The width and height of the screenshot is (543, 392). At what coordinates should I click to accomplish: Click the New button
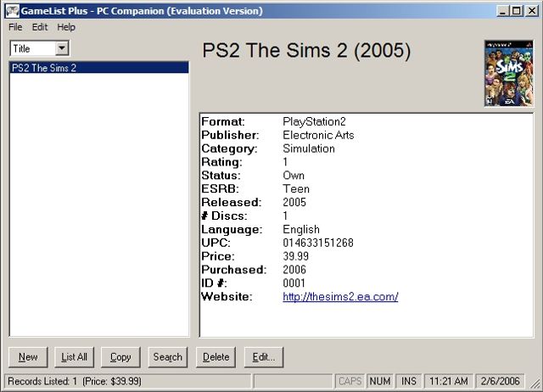[28, 357]
